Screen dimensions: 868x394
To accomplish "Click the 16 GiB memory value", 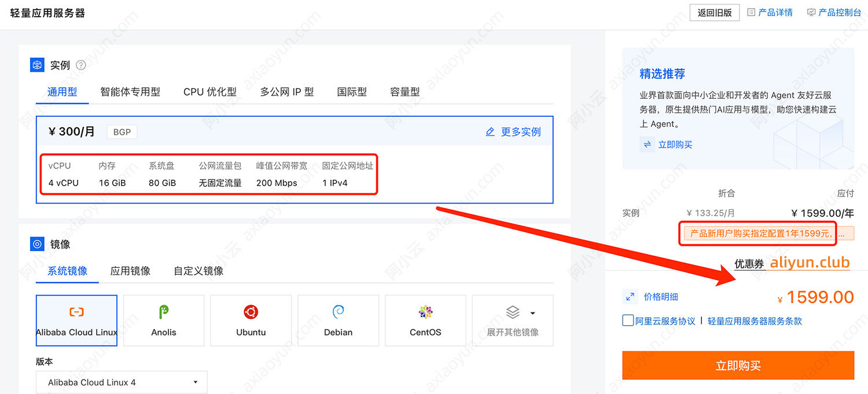I will (112, 183).
